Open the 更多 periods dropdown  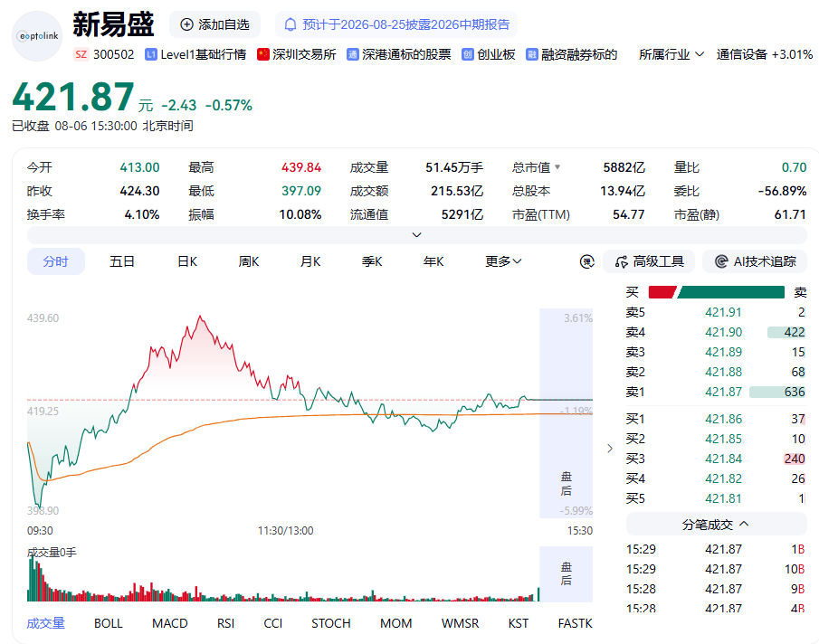click(x=503, y=261)
